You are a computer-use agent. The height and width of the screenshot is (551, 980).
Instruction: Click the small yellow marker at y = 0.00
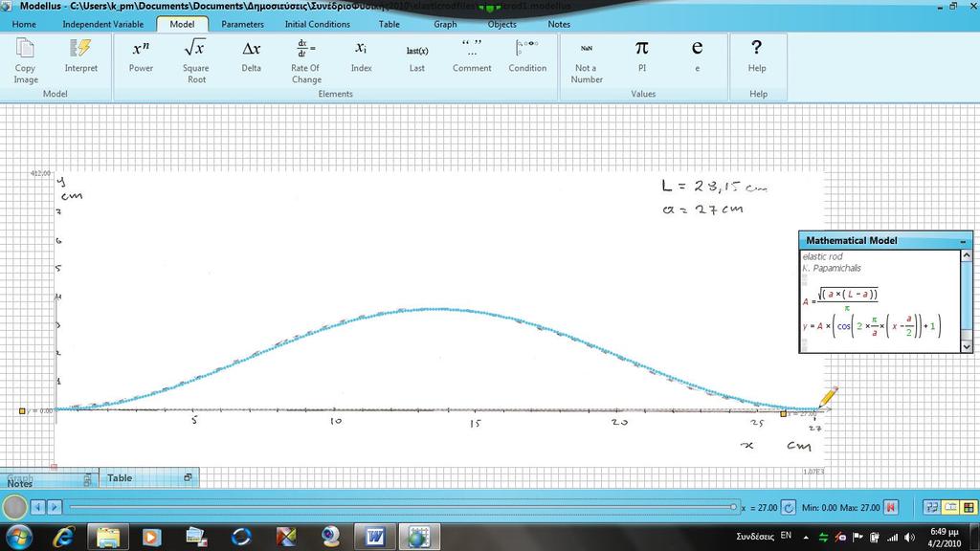click(x=23, y=411)
